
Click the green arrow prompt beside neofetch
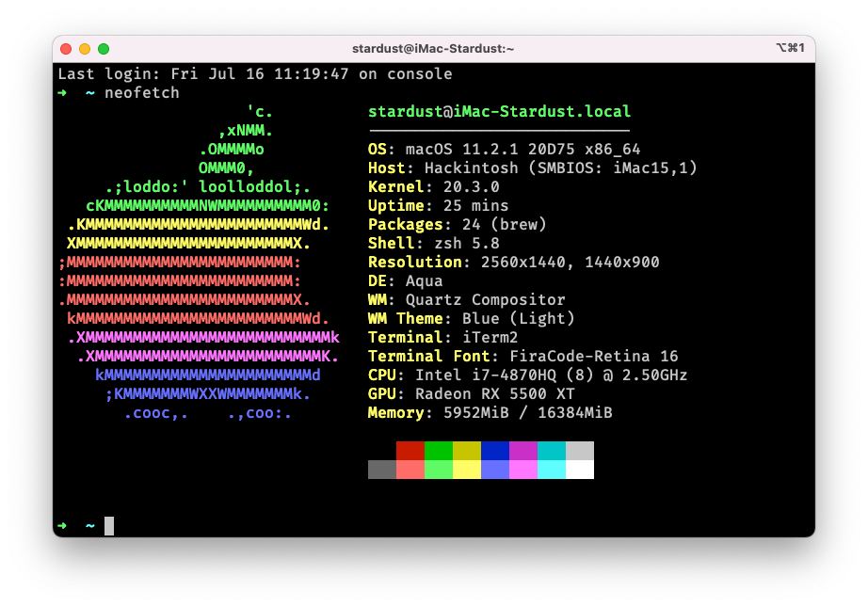click(x=62, y=93)
